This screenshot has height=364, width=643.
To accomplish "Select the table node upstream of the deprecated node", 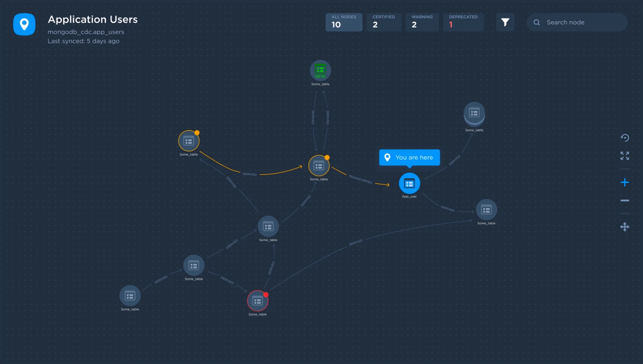I will 194,266.
